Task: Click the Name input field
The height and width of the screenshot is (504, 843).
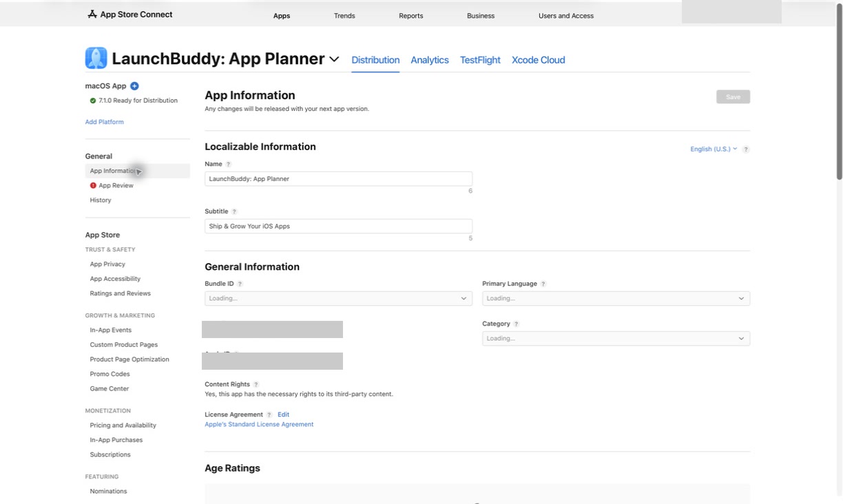Action: click(338, 179)
